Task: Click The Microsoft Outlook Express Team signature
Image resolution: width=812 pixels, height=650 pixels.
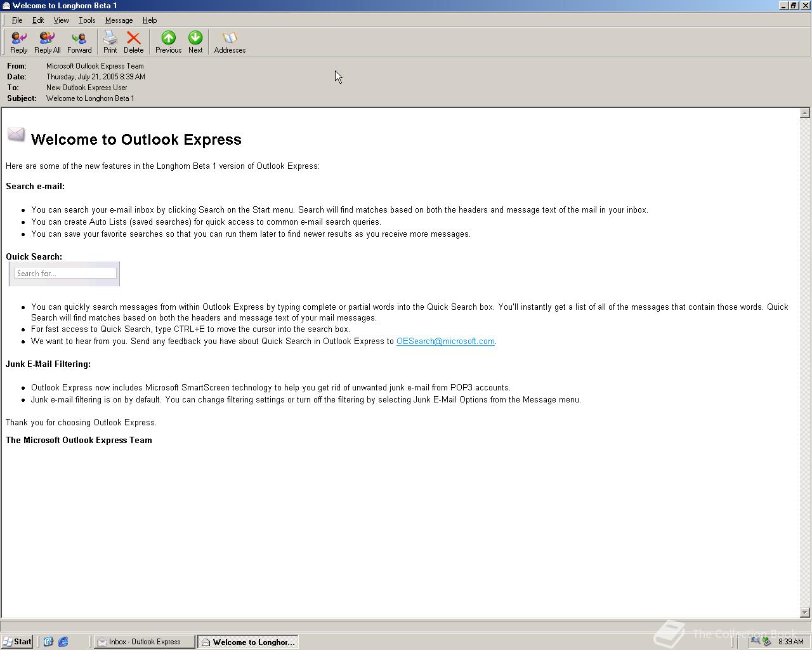Action: pos(79,441)
